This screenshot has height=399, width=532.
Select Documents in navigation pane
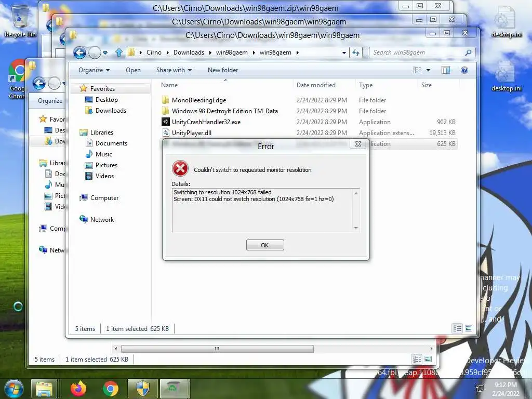pos(111,143)
